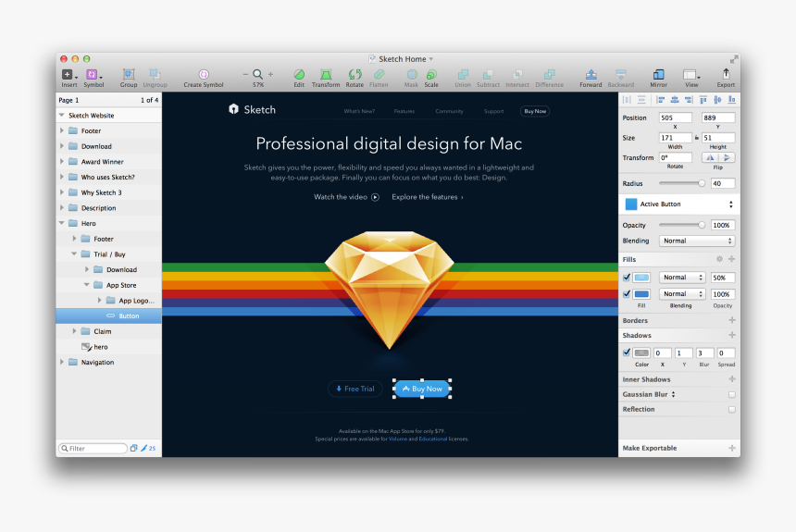Select the Rotate tool
Screen dimensions: 796x532
pyautogui.click(x=354, y=75)
